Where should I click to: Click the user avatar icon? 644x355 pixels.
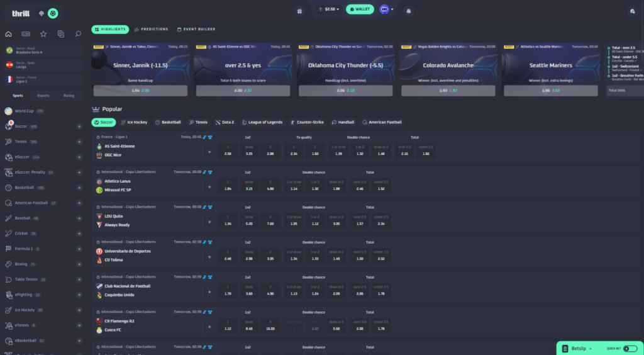point(384,9)
